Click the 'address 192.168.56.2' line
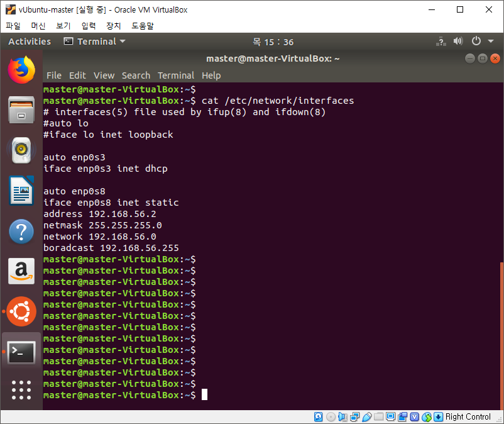The height and width of the screenshot is (424, 504). [100, 214]
